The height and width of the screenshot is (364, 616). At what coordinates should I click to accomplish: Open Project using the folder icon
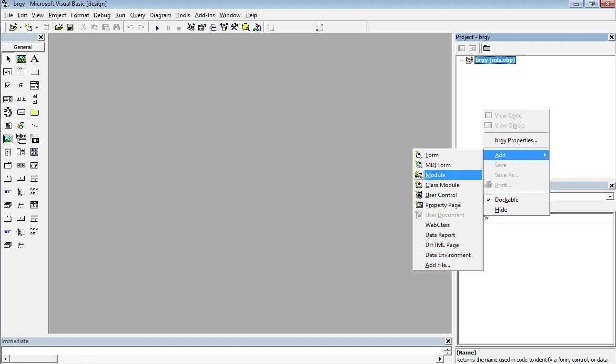pos(59,28)
